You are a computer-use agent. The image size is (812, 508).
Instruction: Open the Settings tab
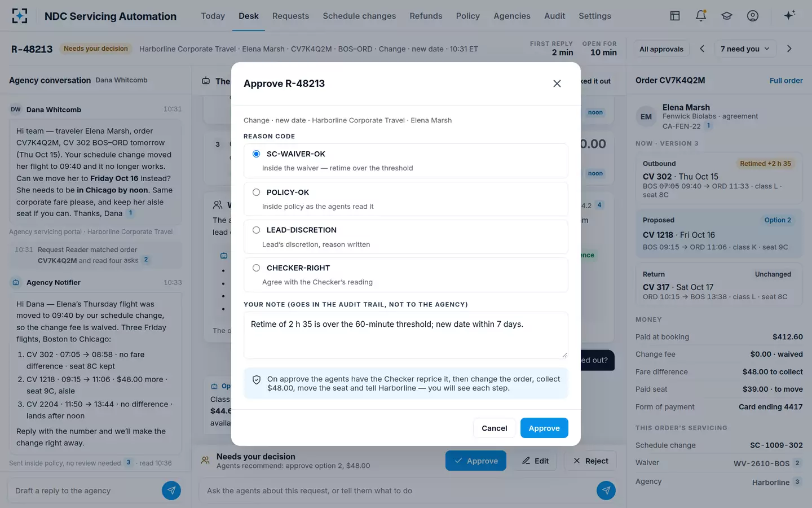[x=595, y=16]
